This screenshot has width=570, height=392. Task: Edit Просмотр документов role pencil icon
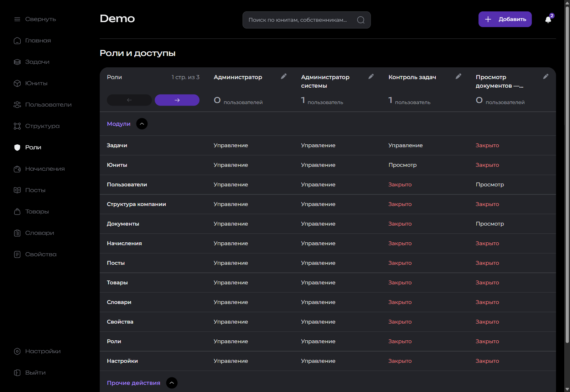point(546,76)
